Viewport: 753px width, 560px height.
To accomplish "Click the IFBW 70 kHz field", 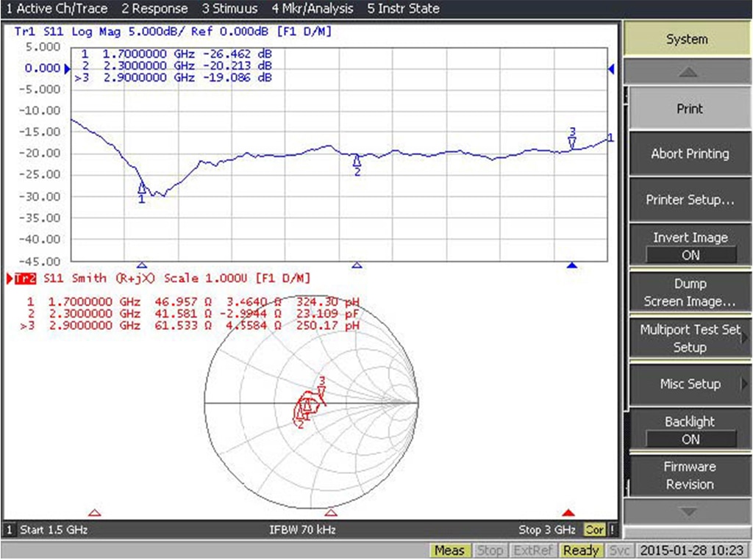I will (302, 530).
